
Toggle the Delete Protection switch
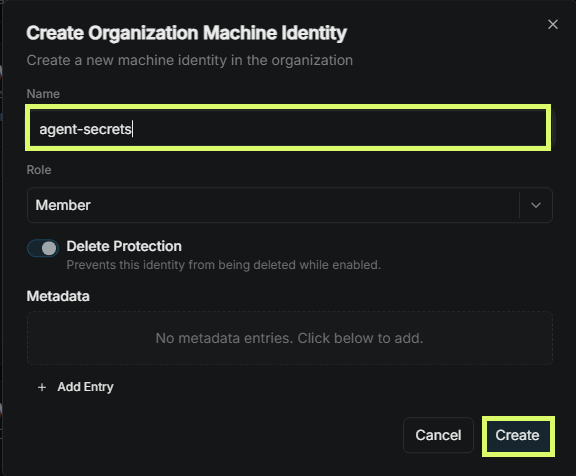43,248
